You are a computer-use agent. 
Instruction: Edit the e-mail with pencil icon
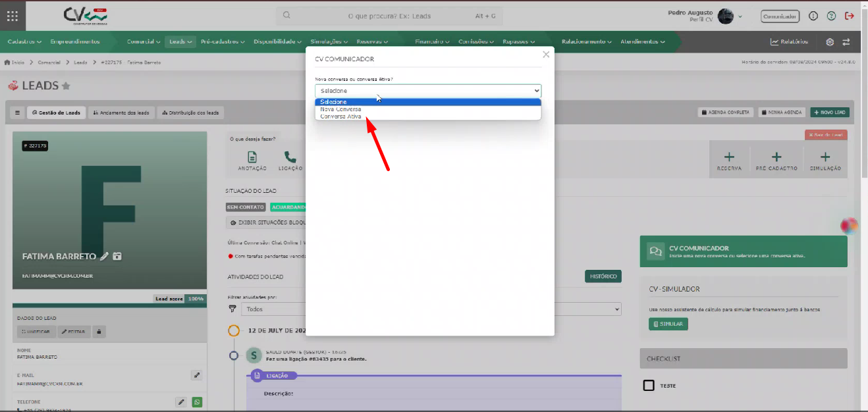pos(196,375)
